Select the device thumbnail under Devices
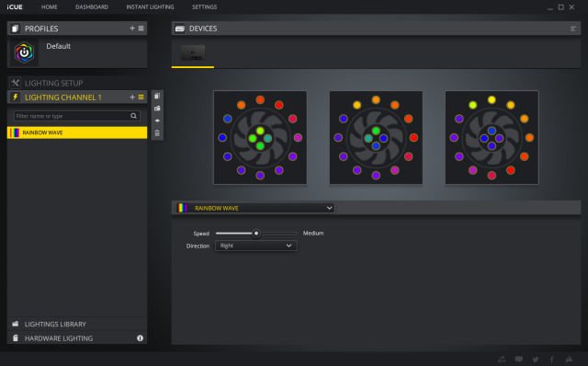Viewport: 588px width, 366px height. pos(193,53)
